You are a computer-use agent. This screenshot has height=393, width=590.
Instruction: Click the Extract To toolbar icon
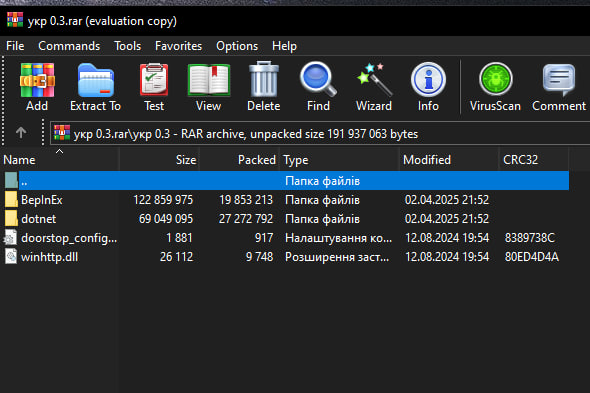click(96, 81)
